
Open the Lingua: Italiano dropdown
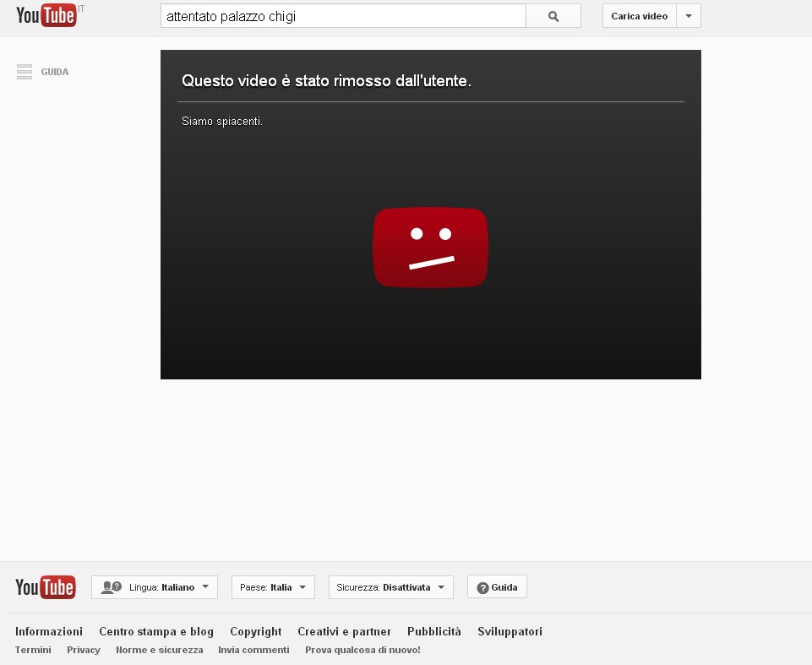click(x=155, y=587)
